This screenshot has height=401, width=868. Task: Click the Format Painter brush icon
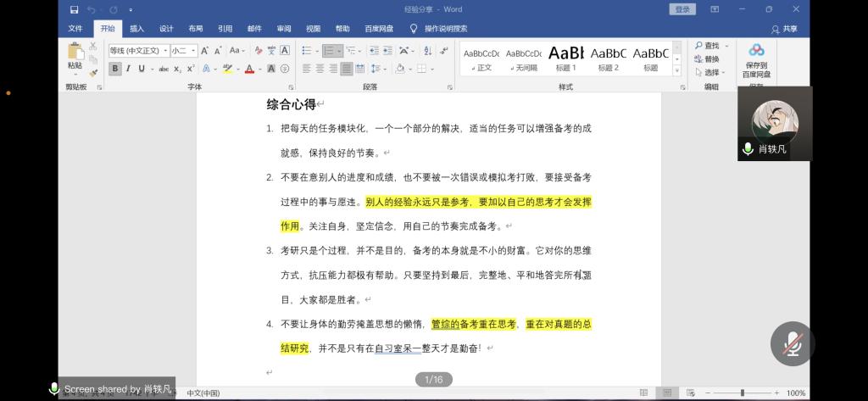tap(93, 73)
